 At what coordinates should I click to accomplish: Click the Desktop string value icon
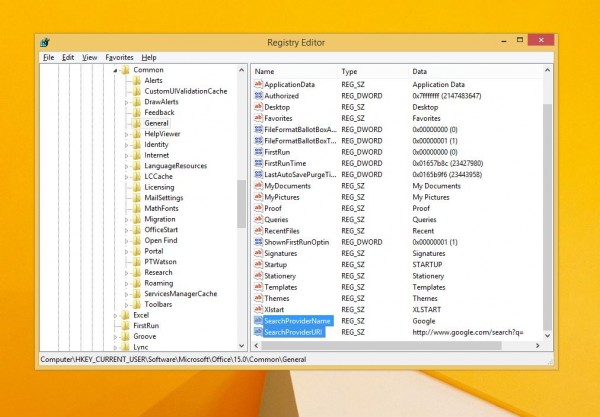tap(258, 107)
